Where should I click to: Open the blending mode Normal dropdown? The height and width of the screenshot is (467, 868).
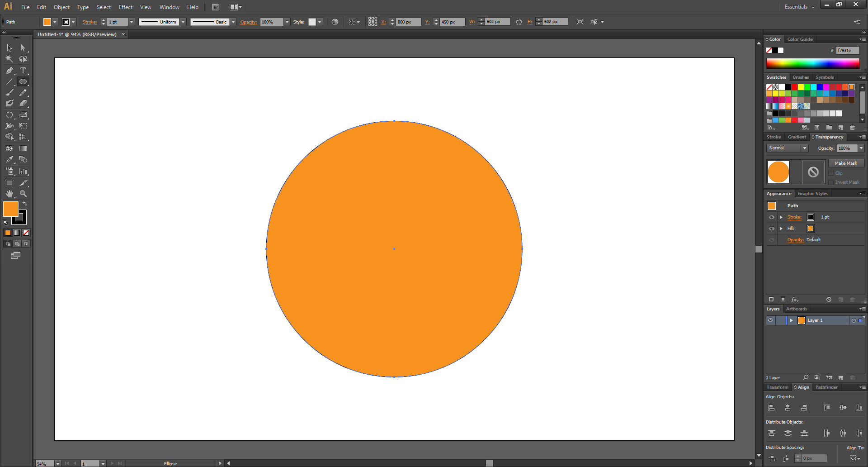787,148
